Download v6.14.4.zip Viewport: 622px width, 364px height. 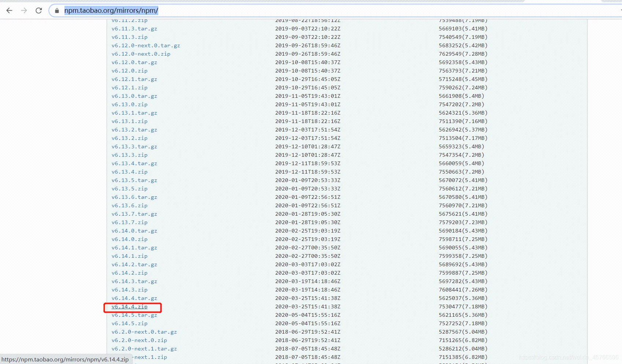coord(130,307)
